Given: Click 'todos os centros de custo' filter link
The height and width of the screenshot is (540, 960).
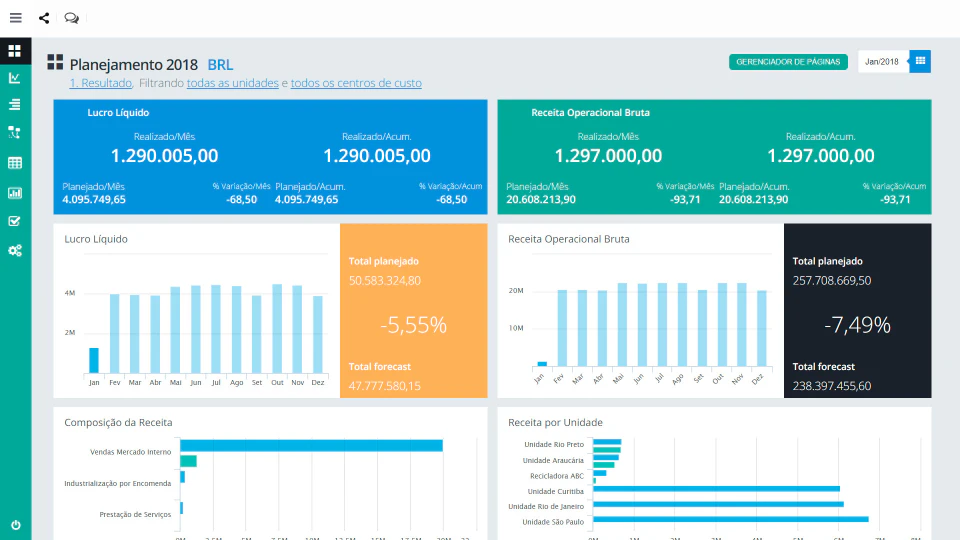Looking at the screenshot, I should pos(356,84).
